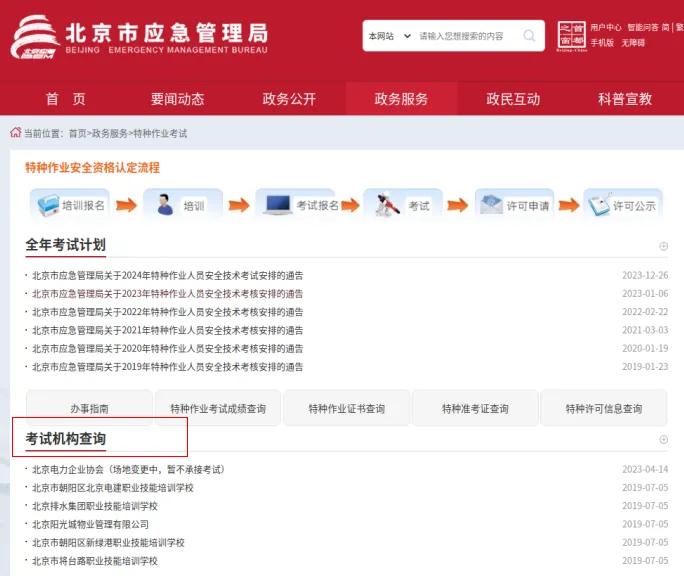This screenshot has height=576, width=684.
Task: Click the 特种作业考试成绩查询 button
Action: pyautogui.click(x=218, y=408)
